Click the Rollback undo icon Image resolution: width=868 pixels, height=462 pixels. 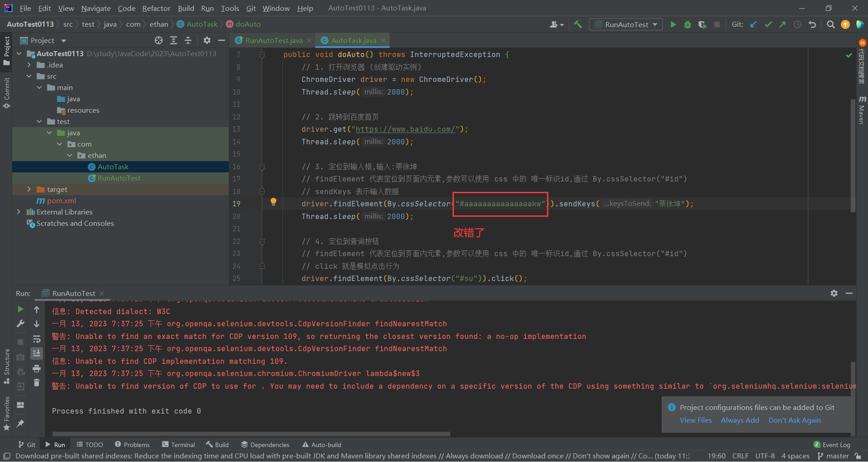tap(812, 24)
